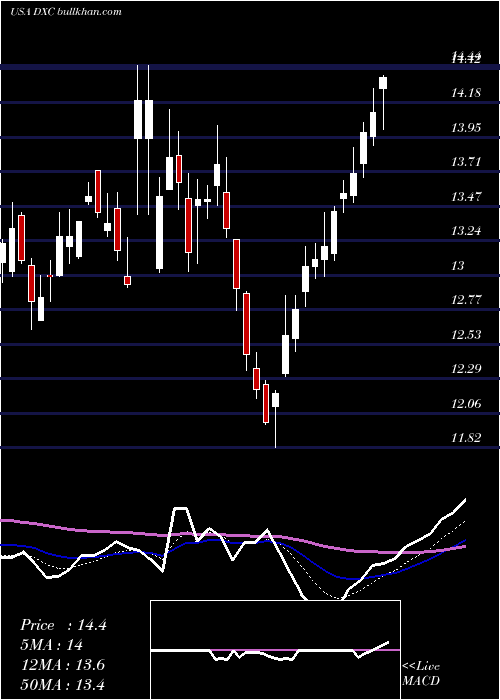Click the 12.53 price axis label

466,334
